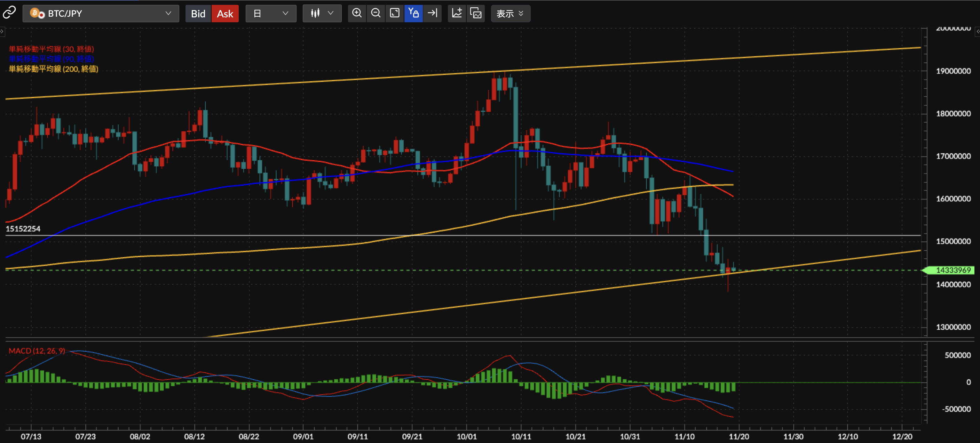980x443 pixels.
Task: Click the zoom out magnifier icon
Action: pyautogui.click(x=376, y=13)
